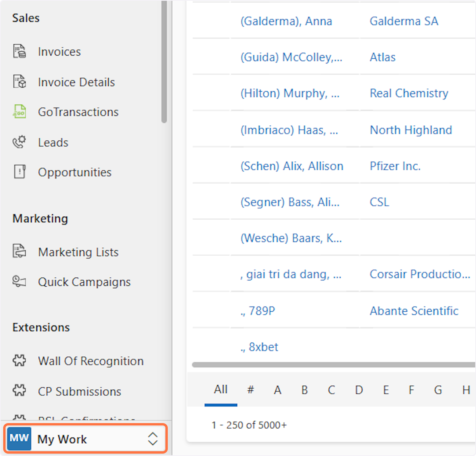
Task: Open GoTransactions via its green icon
Action: coord(19,112)
